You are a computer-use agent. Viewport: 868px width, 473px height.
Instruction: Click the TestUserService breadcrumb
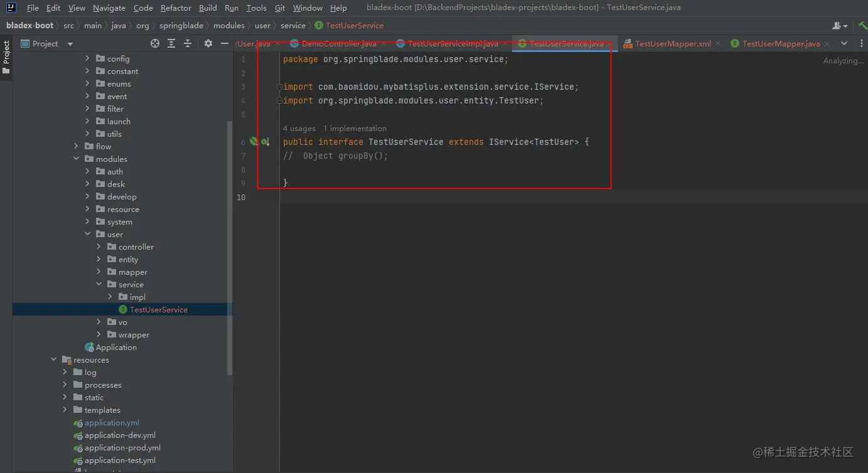[349, 26]
